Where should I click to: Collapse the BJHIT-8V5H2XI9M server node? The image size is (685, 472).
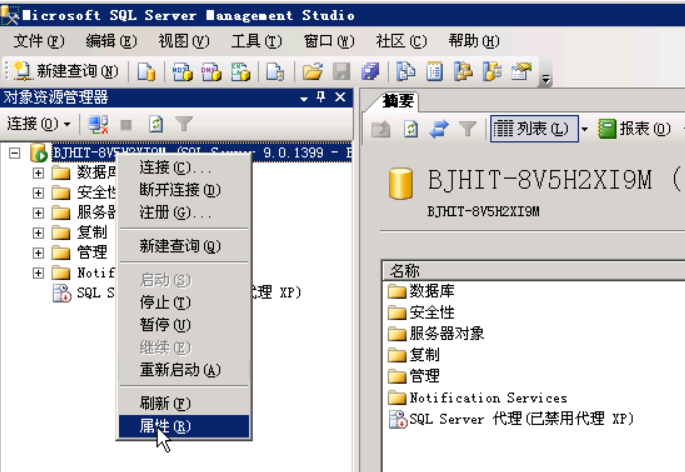coord(14,153)
